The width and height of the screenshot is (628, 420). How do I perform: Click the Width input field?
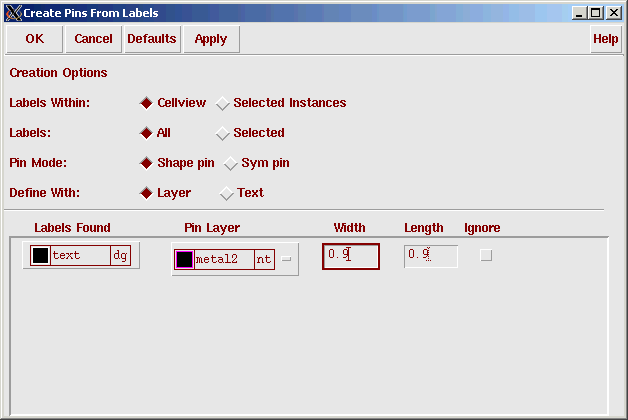[351, 256]
